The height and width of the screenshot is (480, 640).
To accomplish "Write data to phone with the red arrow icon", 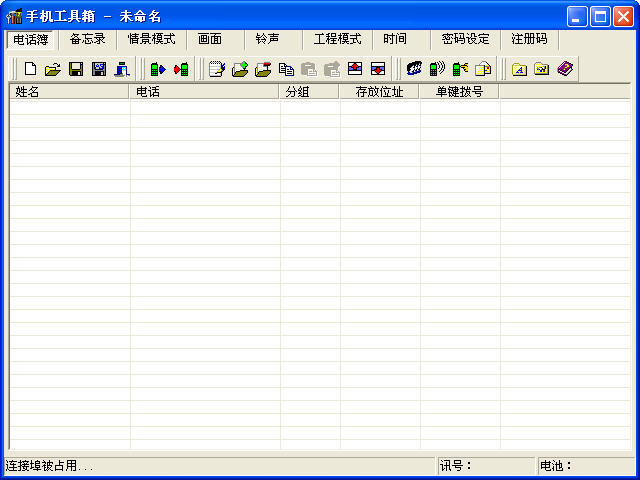I will point(181,69).
